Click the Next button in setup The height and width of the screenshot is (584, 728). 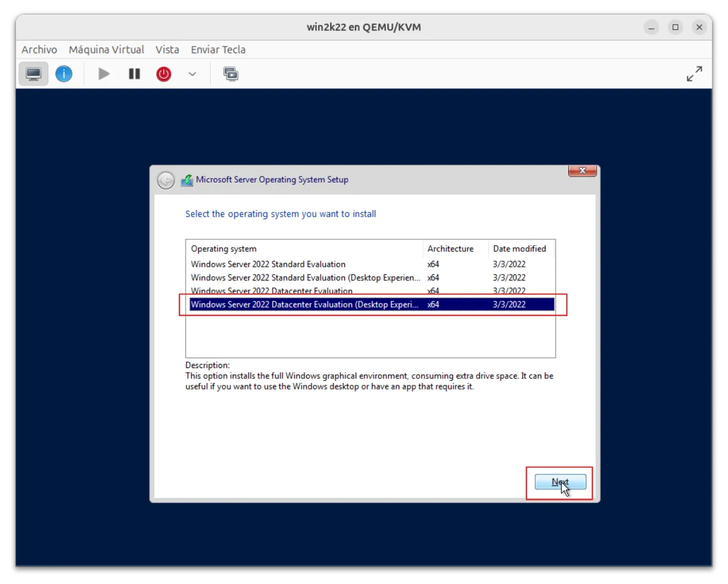tap(560, 482)
